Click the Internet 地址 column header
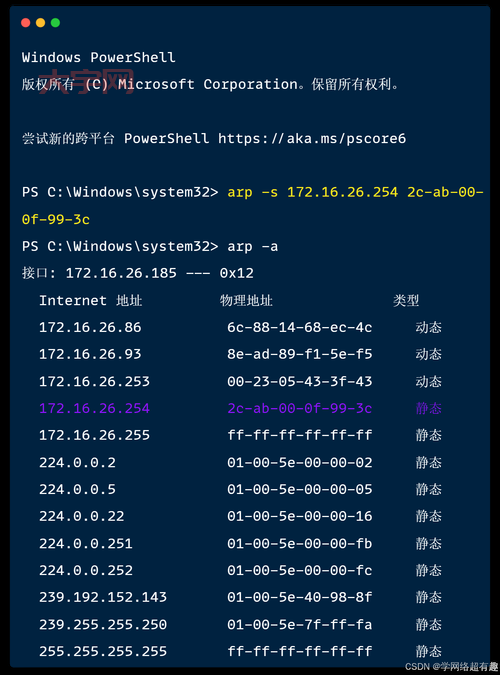 [90, 300]
